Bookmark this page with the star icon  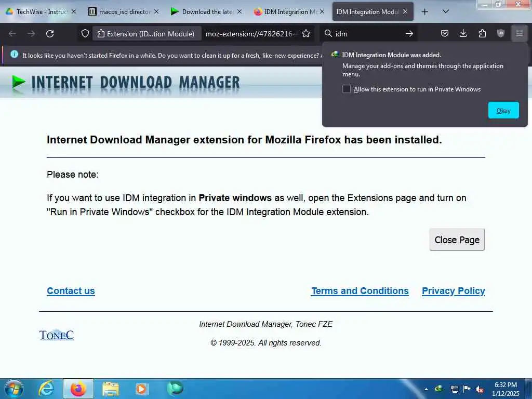[306, 34]
